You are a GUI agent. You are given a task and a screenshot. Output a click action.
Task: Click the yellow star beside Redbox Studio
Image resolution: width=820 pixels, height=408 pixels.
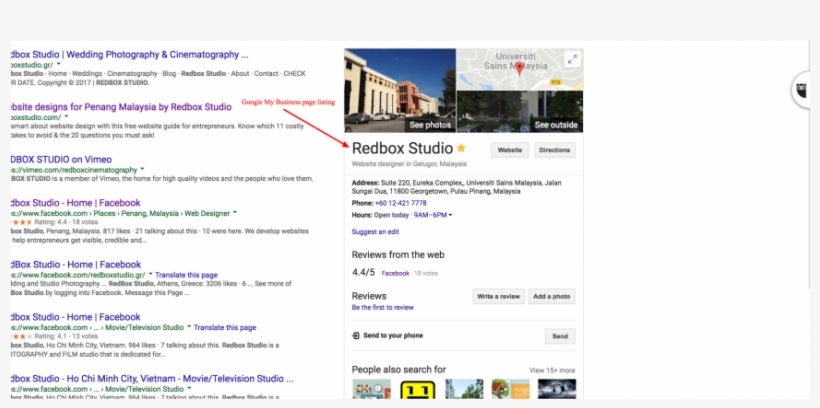[461, 148]
